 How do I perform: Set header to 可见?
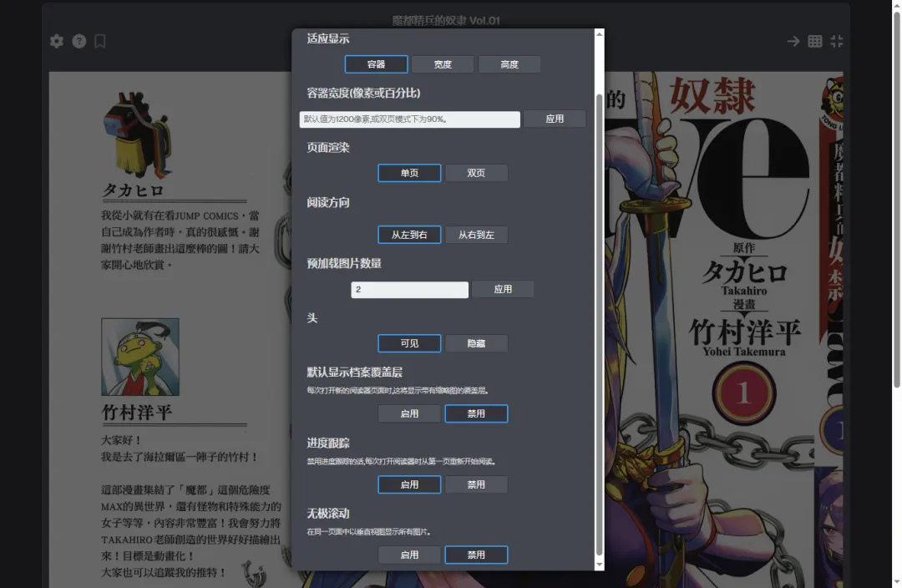coord(409,343)
